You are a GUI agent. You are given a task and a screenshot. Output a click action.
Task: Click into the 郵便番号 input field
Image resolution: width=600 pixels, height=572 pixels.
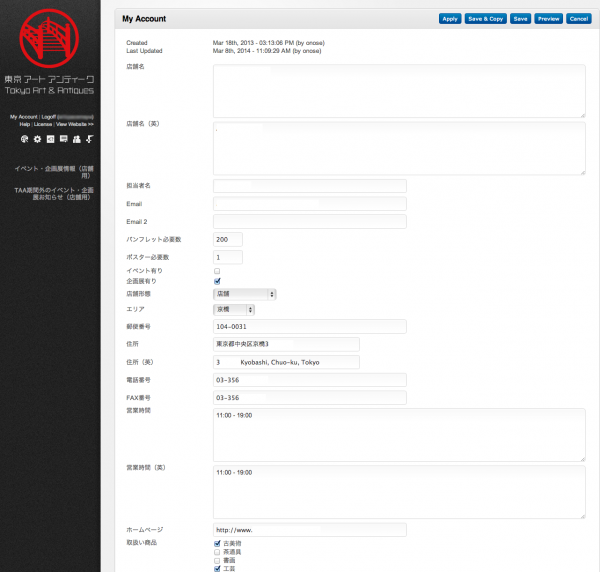click(x=310, y=326)
